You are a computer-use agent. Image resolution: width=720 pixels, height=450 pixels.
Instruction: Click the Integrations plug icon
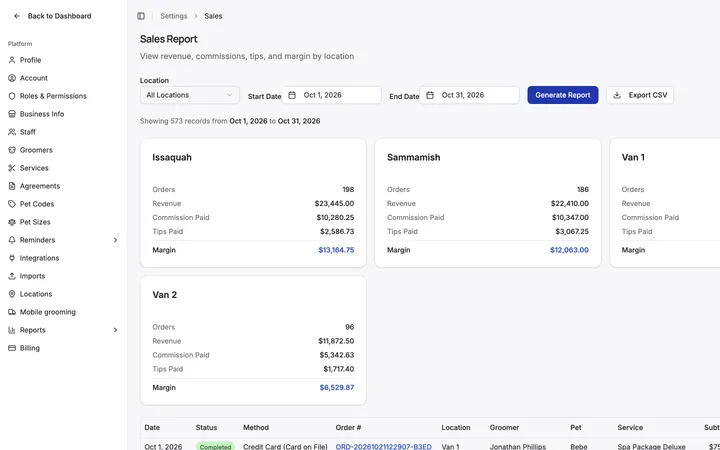pos(12,258)
